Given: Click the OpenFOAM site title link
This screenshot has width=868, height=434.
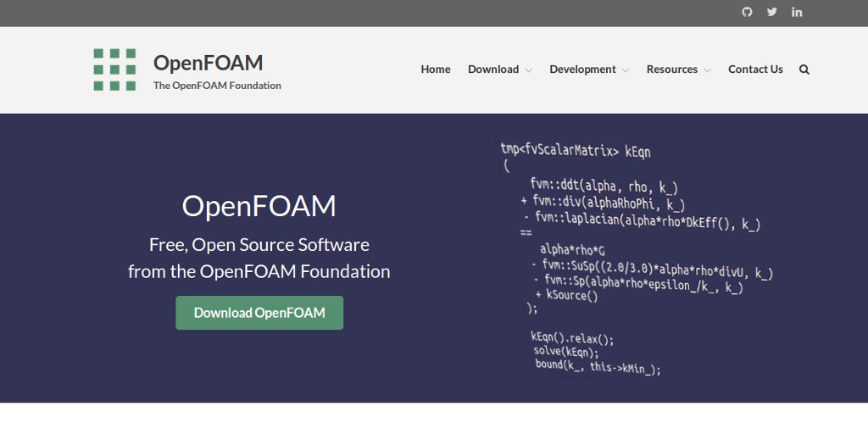Looking at the screenshot, I should point(209,63).
